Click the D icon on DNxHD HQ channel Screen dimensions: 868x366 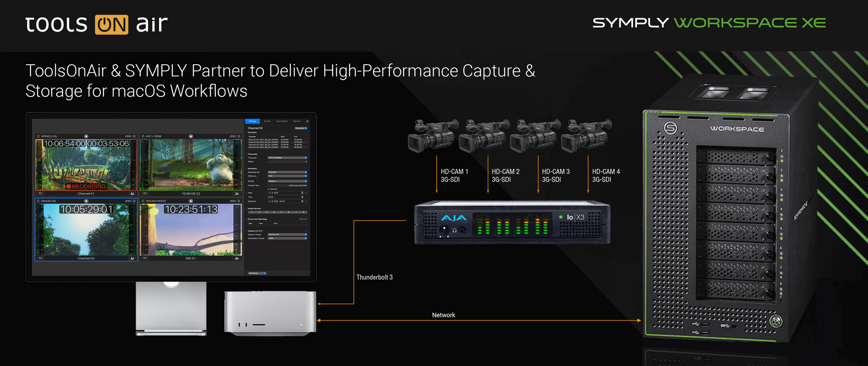134,201
